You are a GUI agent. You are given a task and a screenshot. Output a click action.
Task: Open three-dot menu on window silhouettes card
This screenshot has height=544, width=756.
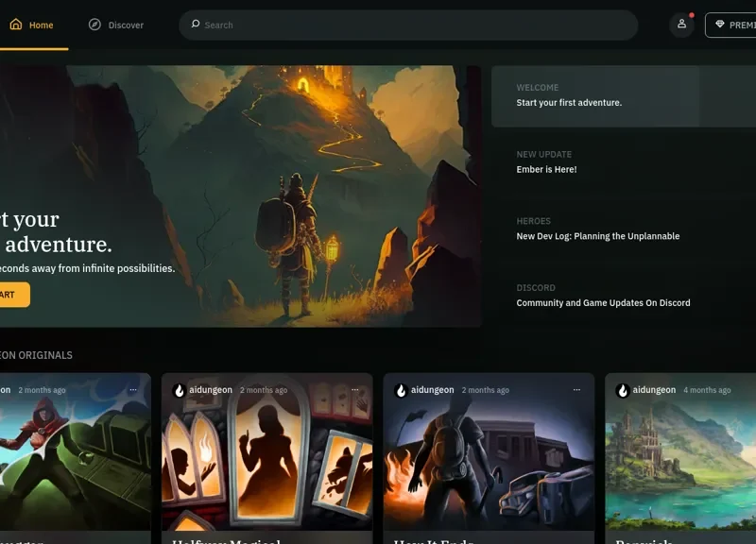tap(355, 389)
